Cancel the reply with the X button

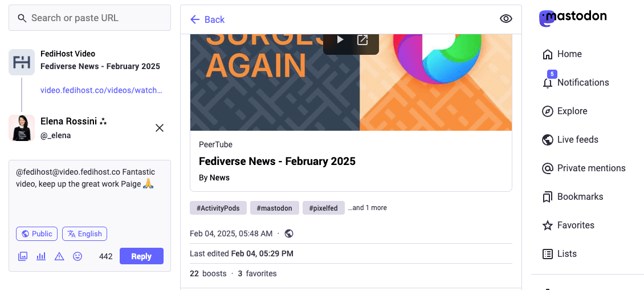point(160,128)
